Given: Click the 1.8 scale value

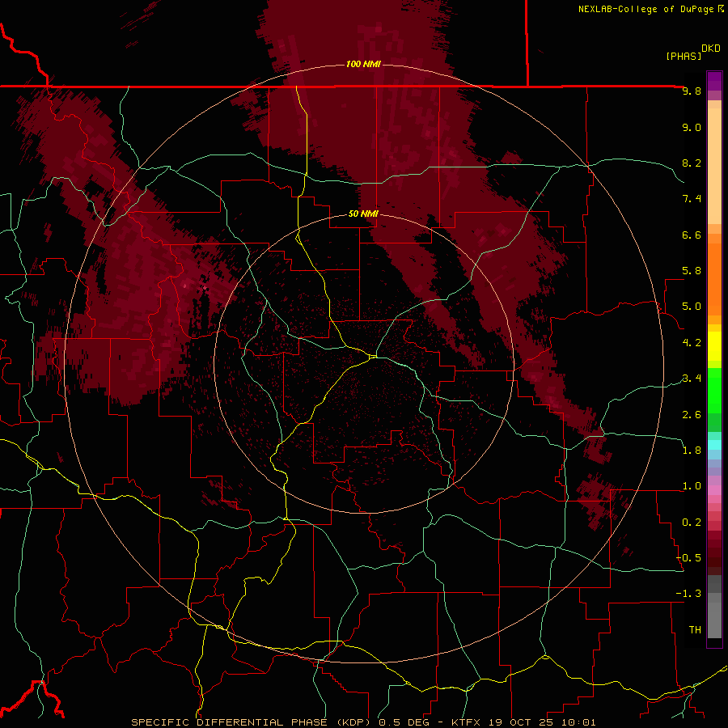Looking at the screenshot, I should pyautogui.click(x=692, y=451).
